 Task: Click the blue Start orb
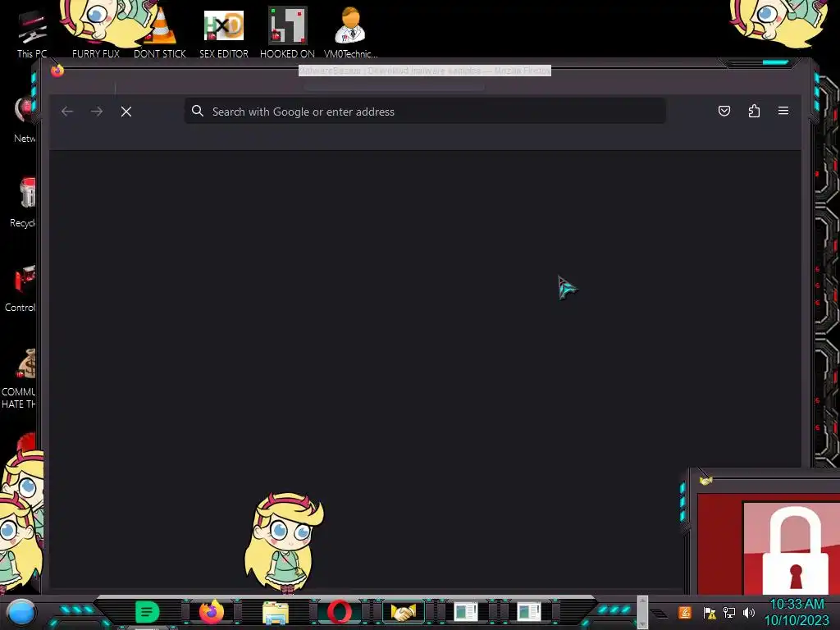point(21,613)
